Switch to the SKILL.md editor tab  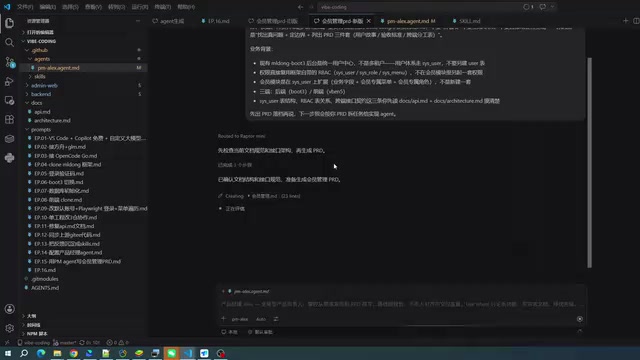467,21
